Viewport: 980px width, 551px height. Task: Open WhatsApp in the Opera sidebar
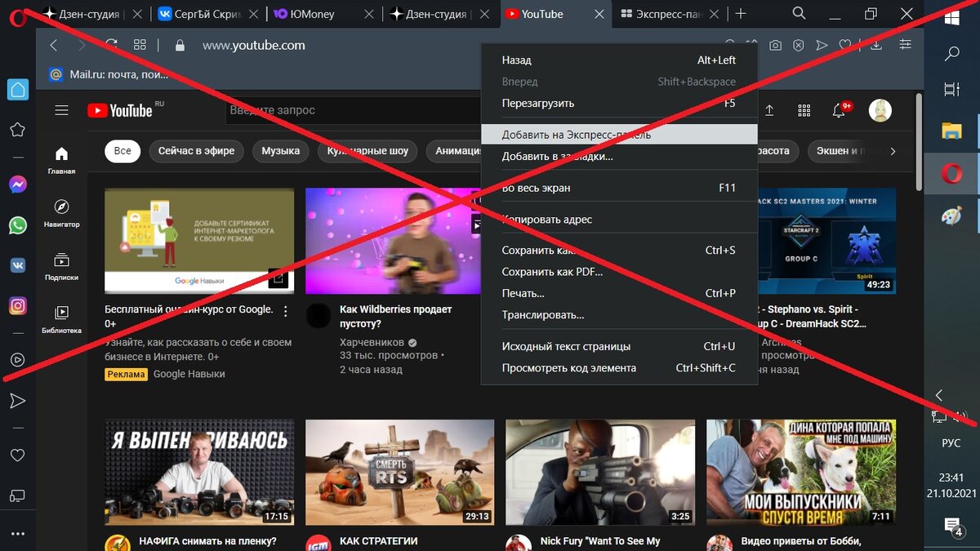(17, 225)
